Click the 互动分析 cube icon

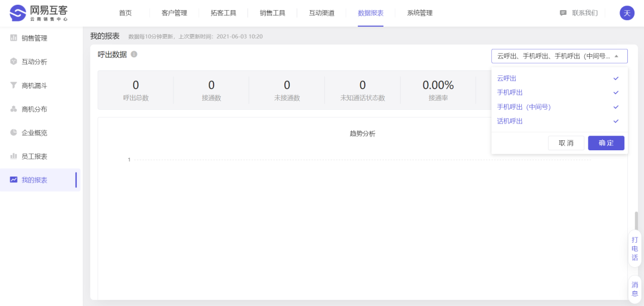click(14, 61)
